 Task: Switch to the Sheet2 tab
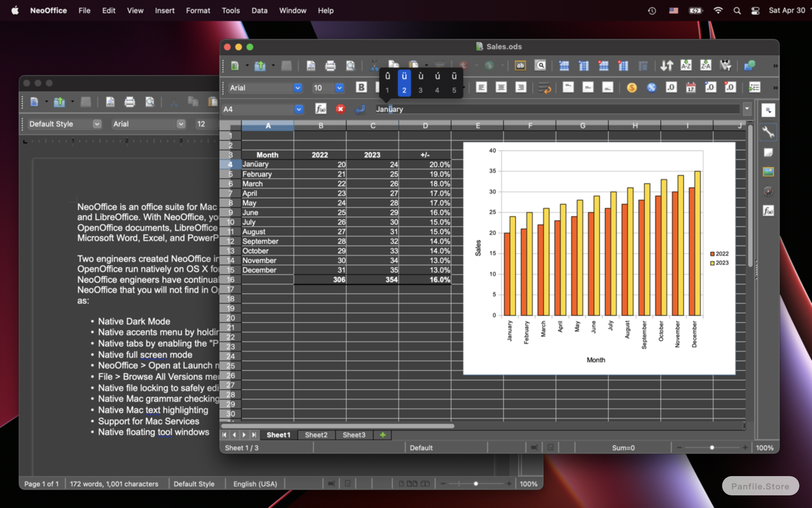coord(316,435)
